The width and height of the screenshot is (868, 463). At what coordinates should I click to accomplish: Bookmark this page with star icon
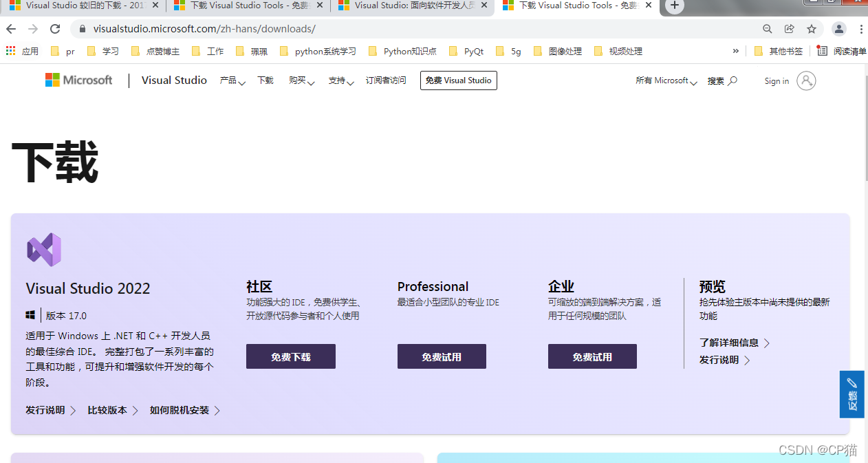tap(812, 29)
